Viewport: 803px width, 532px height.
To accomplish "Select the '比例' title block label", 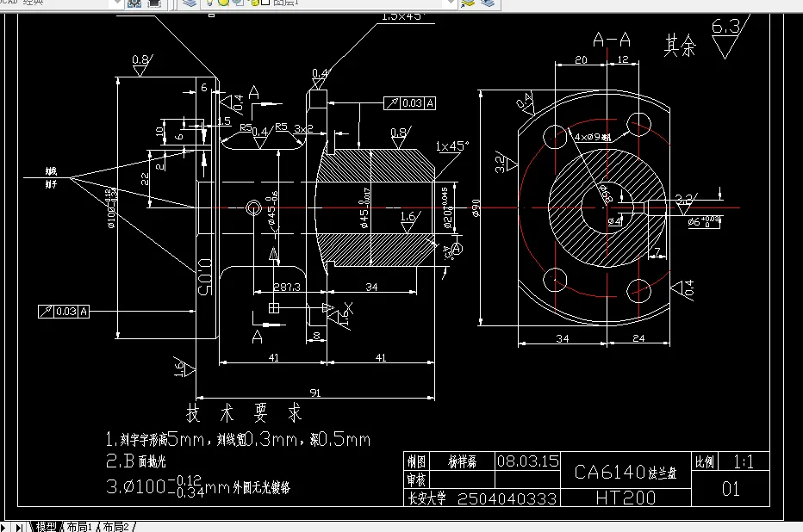I will [705, 462].
